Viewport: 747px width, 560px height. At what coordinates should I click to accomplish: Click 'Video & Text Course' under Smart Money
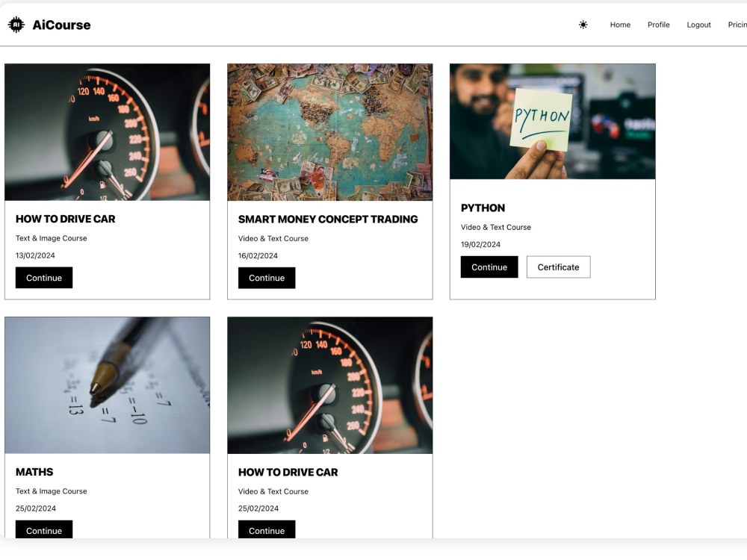(x=273, y=239)
